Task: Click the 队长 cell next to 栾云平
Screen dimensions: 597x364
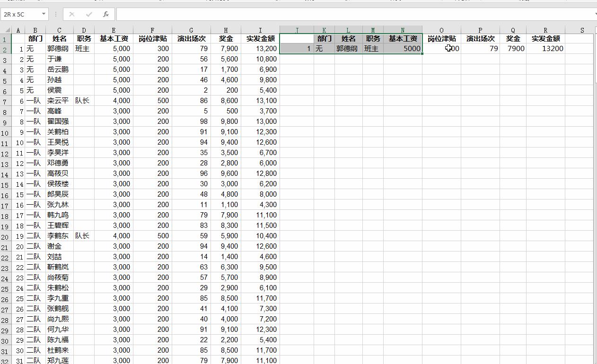Action: (84, 100)
